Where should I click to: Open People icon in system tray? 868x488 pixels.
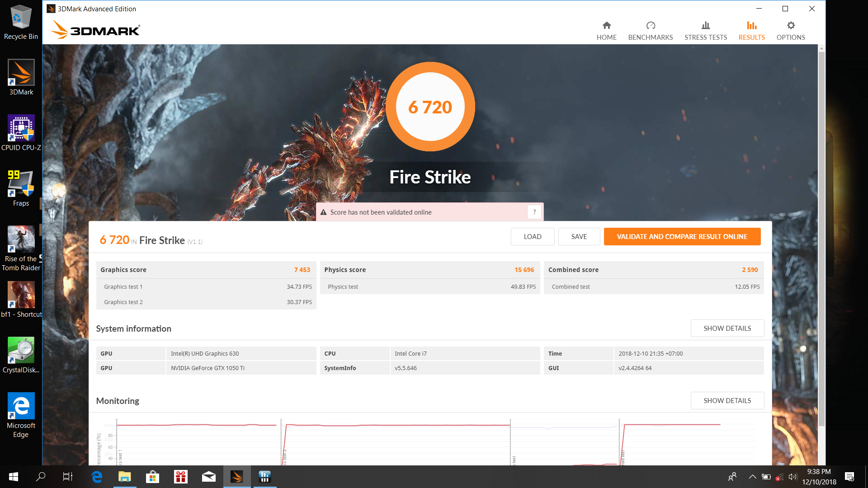pos(732,477)
